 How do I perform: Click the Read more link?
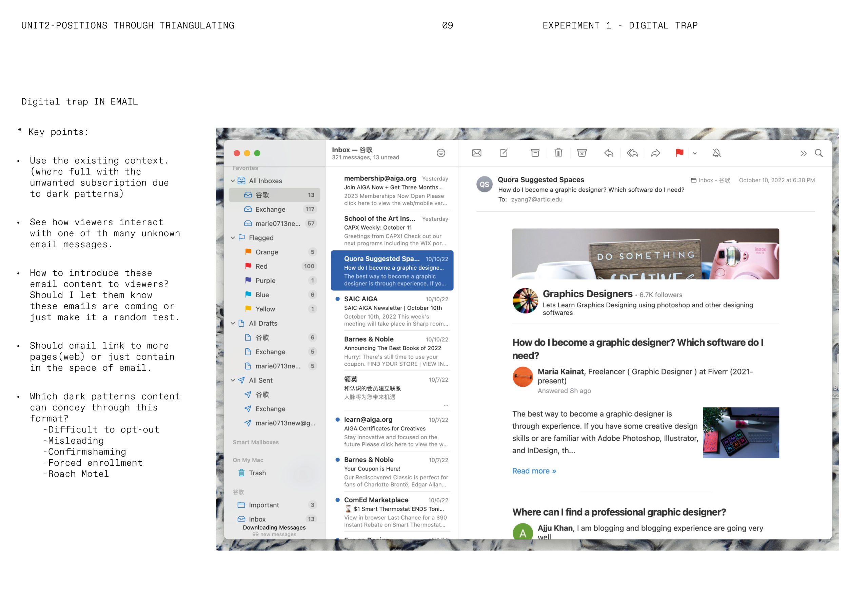pyautogui.click(x=534, y=471)
